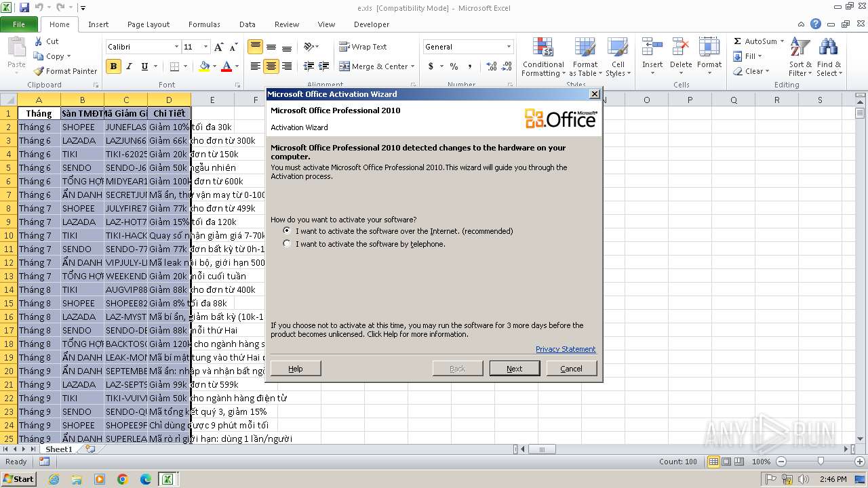Click the AutoSum sigma button
The image size is (868, 488).
pos(754,41)
